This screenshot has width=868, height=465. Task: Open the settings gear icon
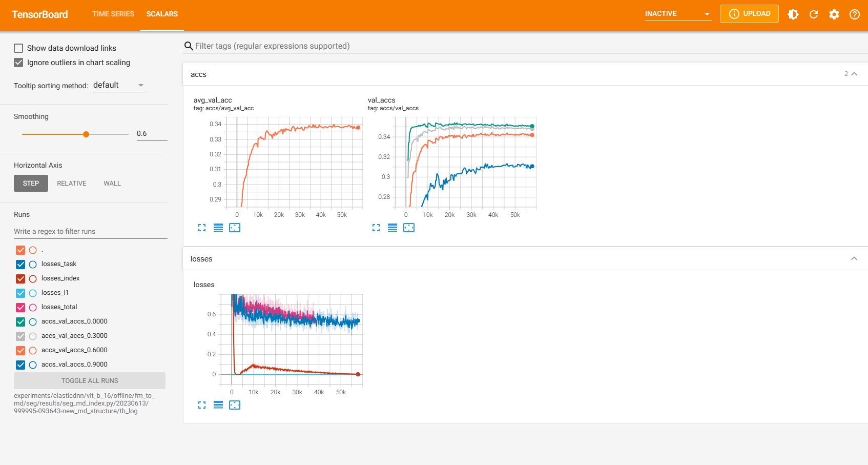click(x=834, y=14)
